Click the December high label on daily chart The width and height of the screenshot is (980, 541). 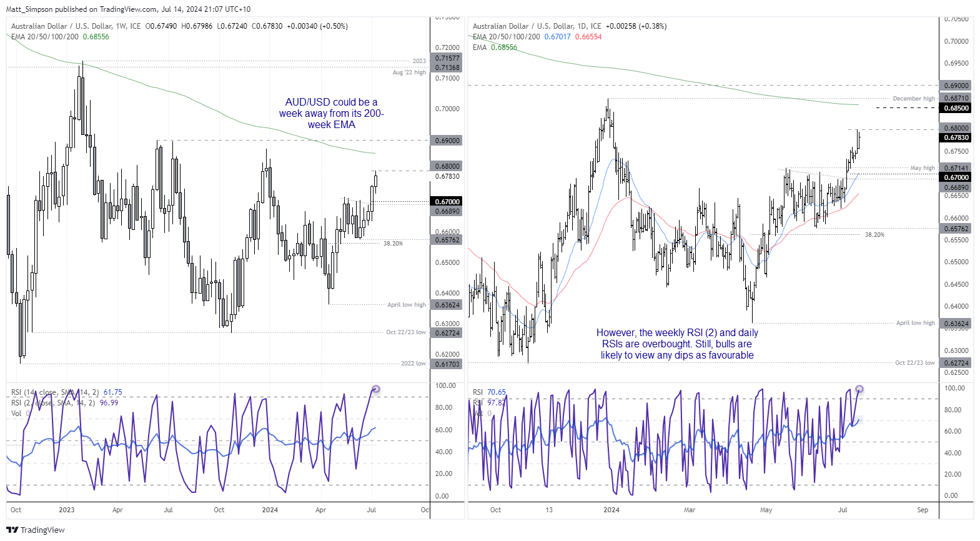(914, 99)
